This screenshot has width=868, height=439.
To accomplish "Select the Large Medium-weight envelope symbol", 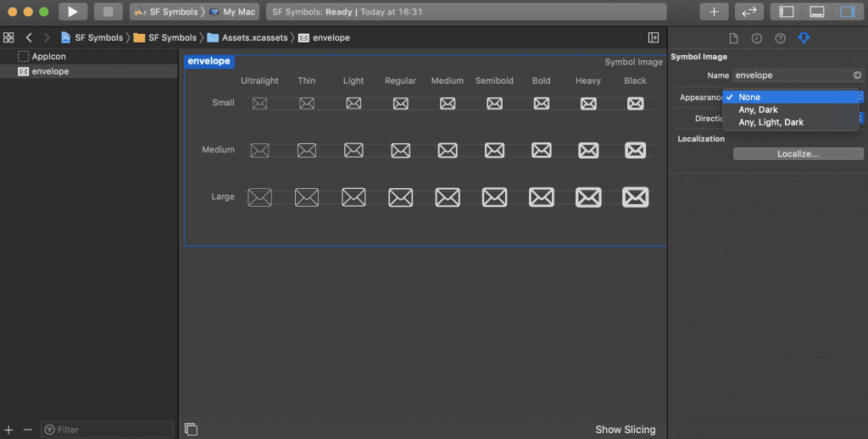I will coord(448,197).
